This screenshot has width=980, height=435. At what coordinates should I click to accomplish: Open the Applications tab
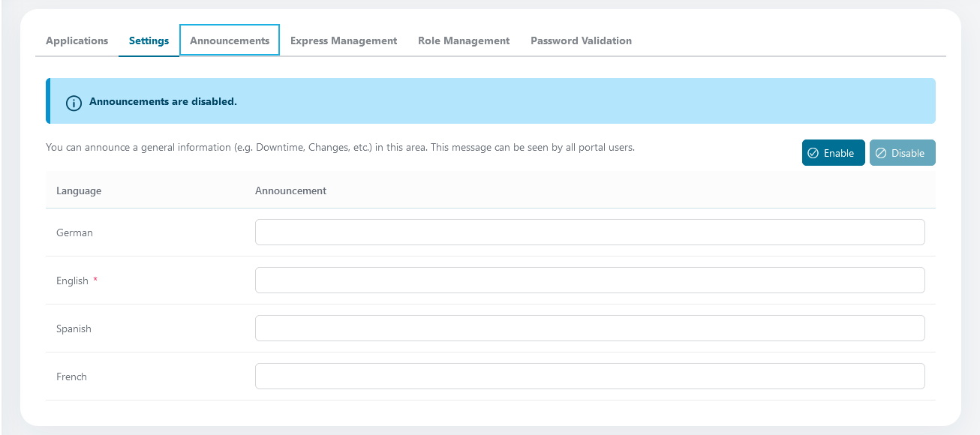click(77, 40)
